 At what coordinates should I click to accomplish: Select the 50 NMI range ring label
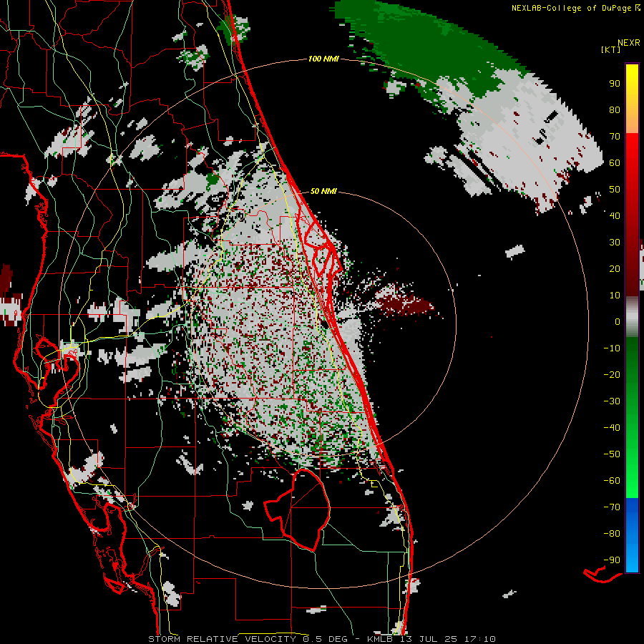point(323,191)
